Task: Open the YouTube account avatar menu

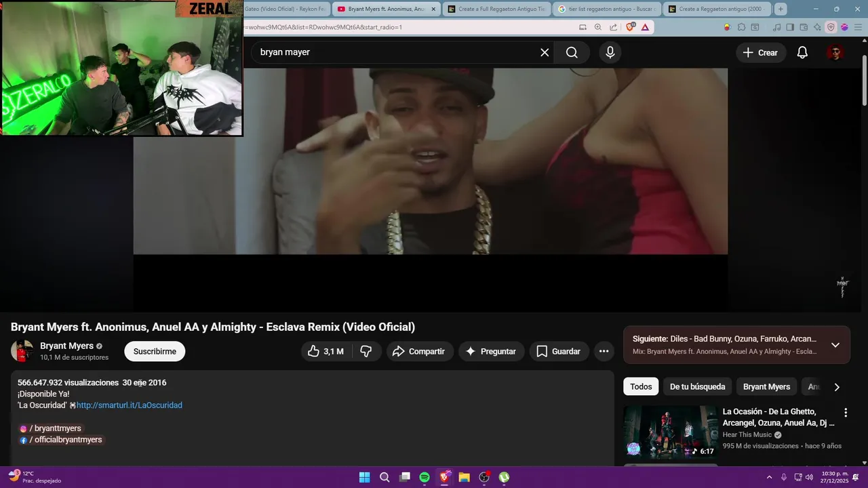Action: point(835,52)
